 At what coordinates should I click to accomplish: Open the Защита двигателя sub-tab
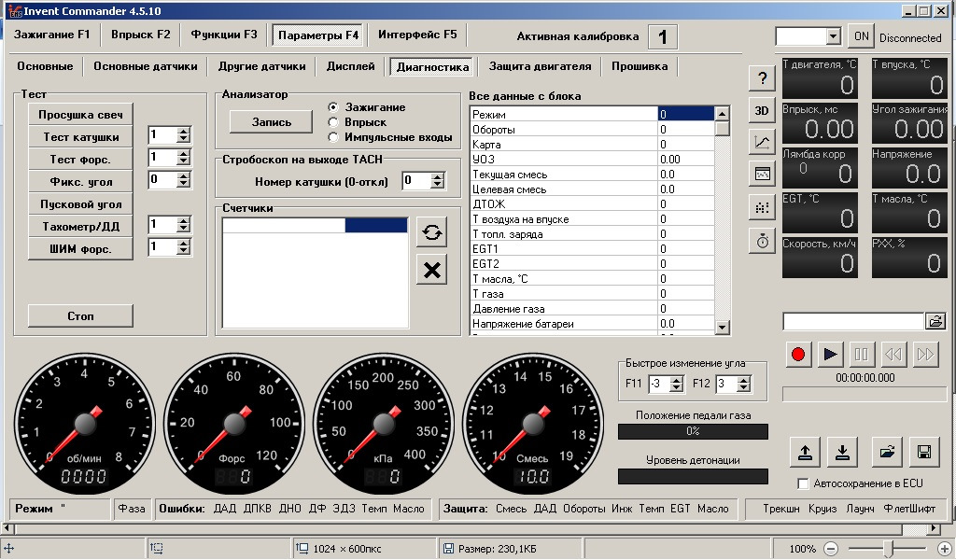540,66
